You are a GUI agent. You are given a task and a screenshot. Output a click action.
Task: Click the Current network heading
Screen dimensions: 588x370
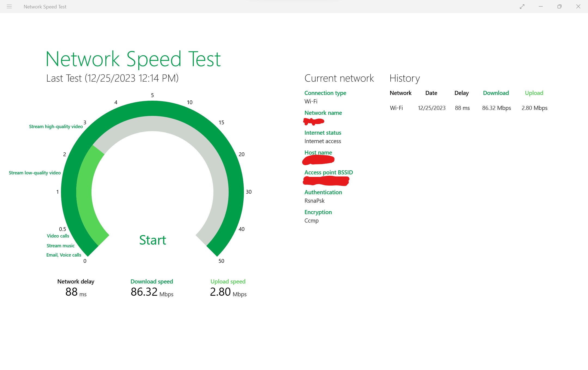pos(339,78)
